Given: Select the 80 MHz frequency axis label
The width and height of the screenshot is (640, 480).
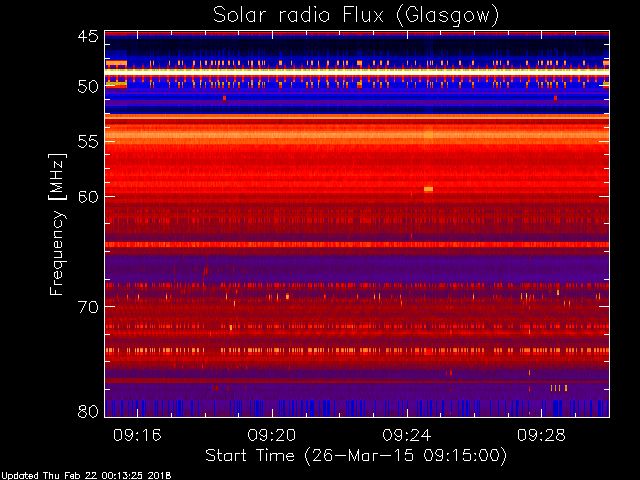Looking at the screenshot, I should pyautogui.click(x=88, y=411).
